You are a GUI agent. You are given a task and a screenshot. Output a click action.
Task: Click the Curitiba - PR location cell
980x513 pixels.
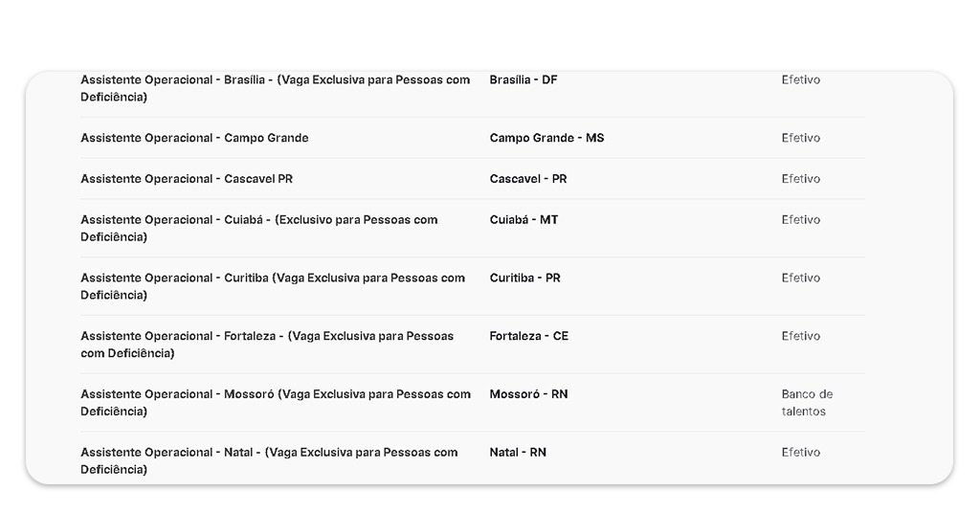pyautogui.click(x=524, y=279)
